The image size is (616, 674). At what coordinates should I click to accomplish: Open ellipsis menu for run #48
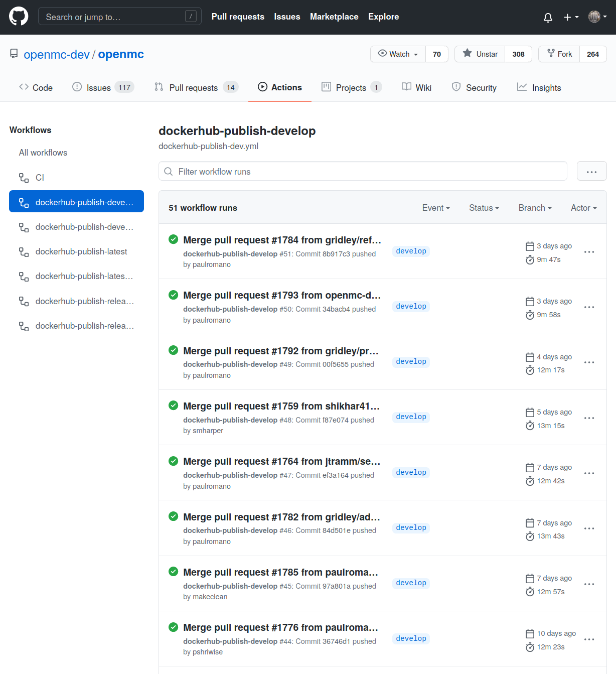(589, 418)
